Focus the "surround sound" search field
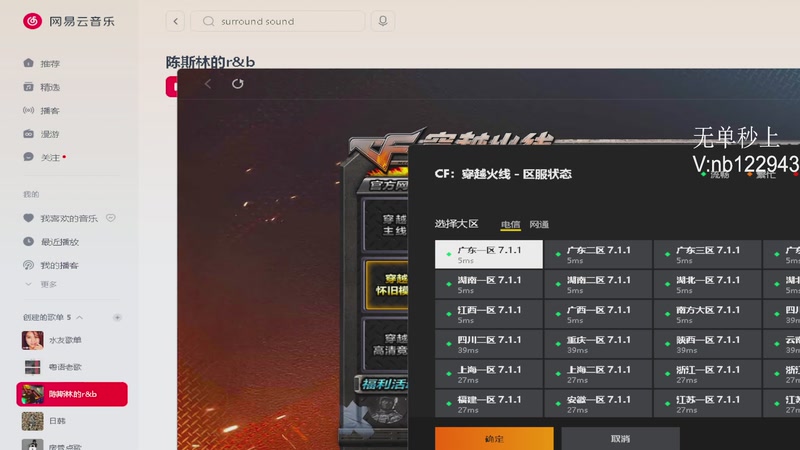Viewport: 800px width, 450px height. coord(278,21)
